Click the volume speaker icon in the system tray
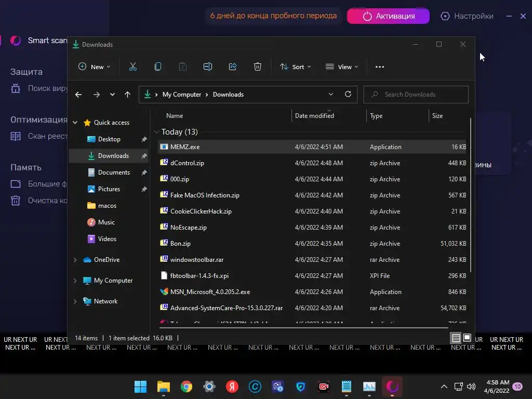 coord(471,387)
